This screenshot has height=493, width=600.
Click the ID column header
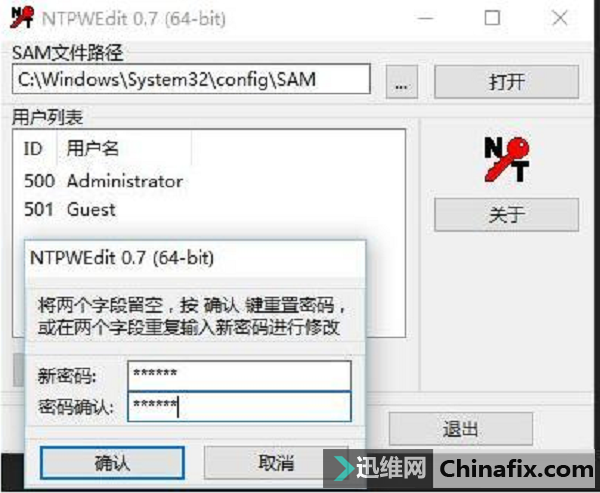34,148
